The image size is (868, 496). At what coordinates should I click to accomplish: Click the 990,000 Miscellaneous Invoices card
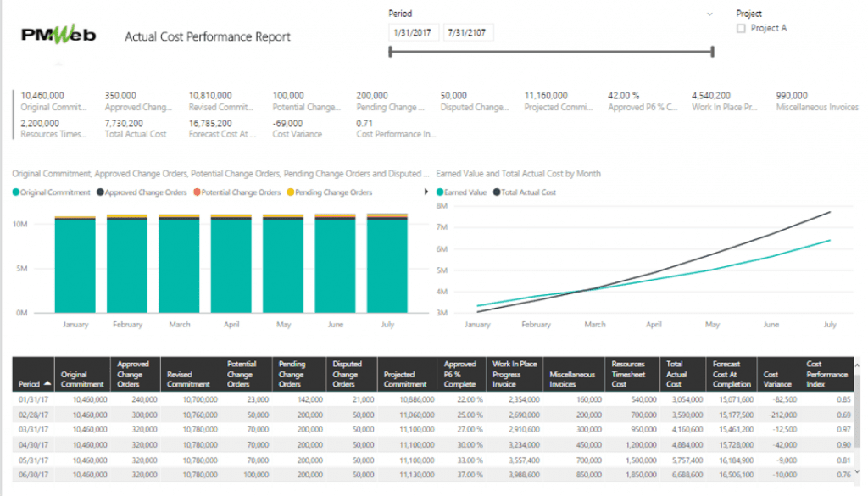pos(817,101)
